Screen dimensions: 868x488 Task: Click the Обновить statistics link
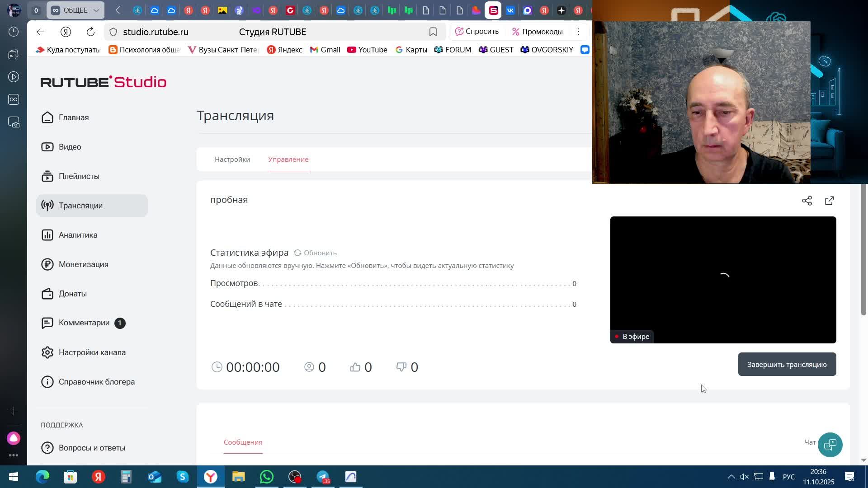(320, 253)
